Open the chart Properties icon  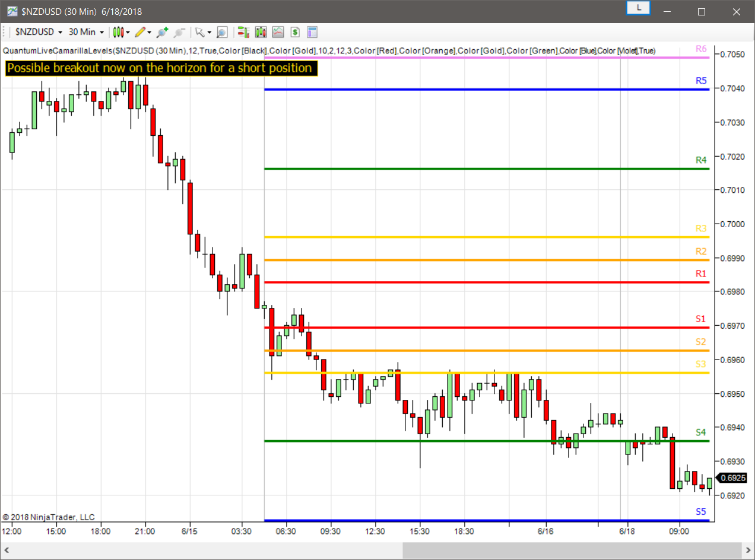coord(312,32)
